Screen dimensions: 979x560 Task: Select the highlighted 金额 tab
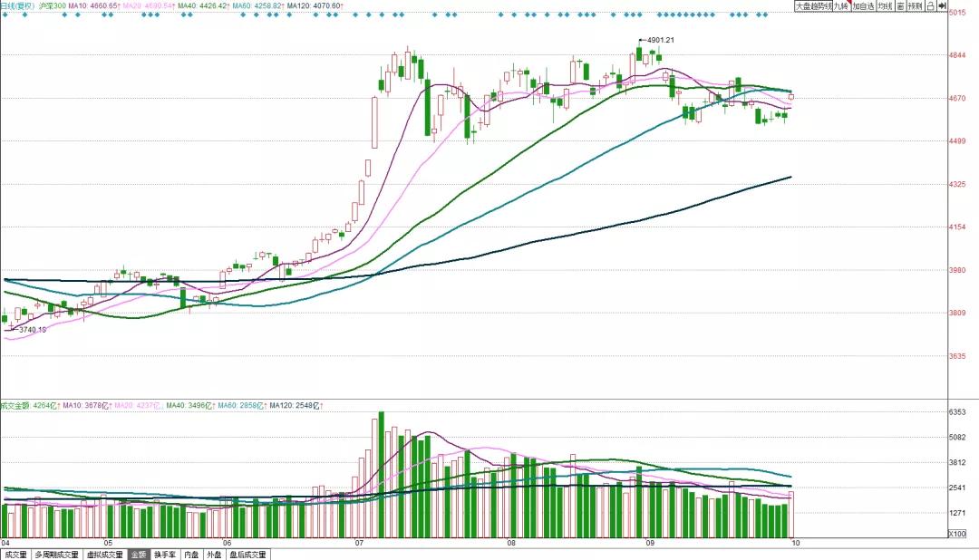click(x=139, y=555)
